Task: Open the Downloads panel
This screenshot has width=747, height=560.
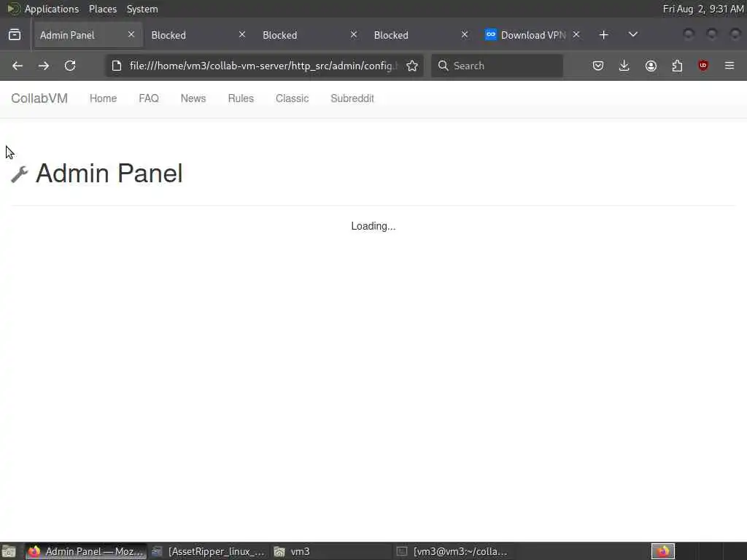Action: tap(624, 66)
